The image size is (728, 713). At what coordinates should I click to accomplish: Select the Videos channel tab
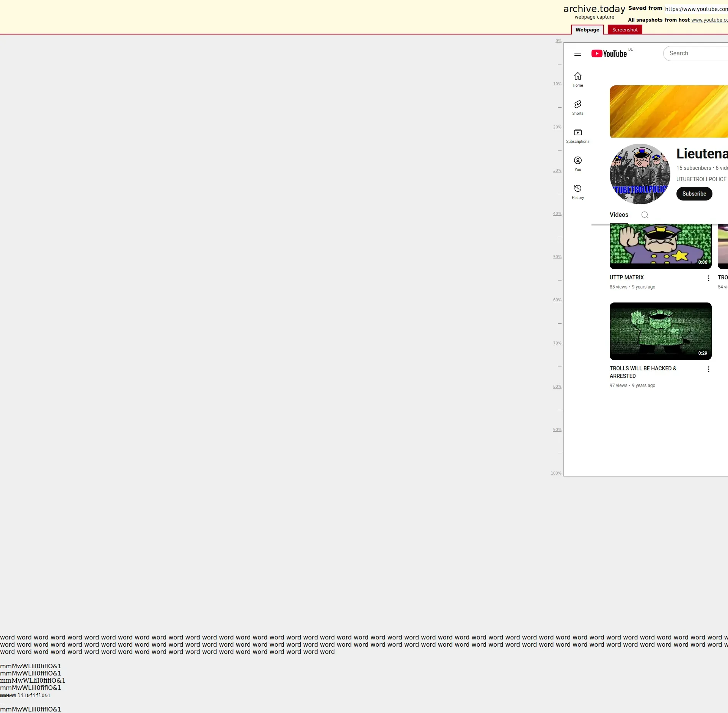(618, 215)
